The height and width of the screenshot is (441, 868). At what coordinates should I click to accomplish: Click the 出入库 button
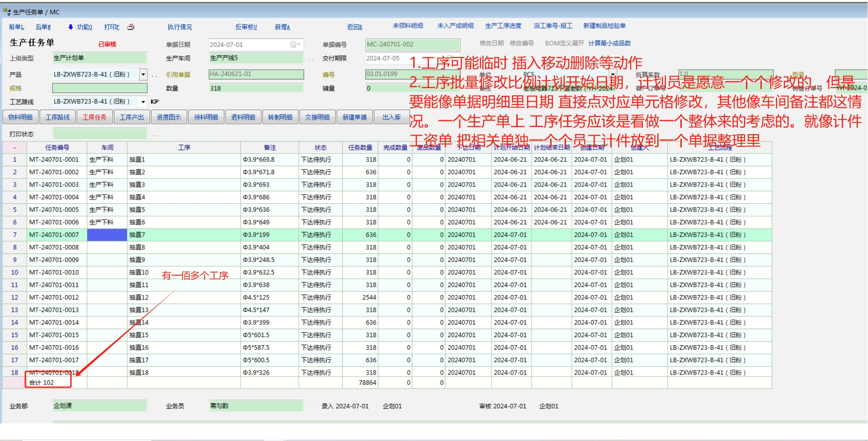(392, 117)
